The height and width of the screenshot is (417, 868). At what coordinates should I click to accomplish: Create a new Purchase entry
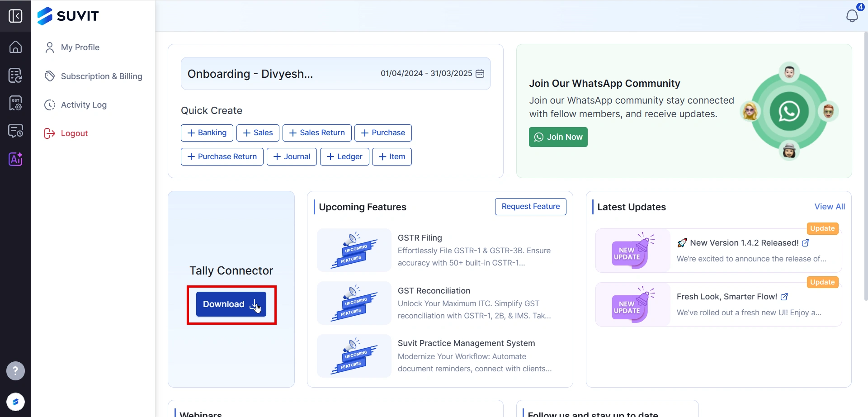coord(383,133)
